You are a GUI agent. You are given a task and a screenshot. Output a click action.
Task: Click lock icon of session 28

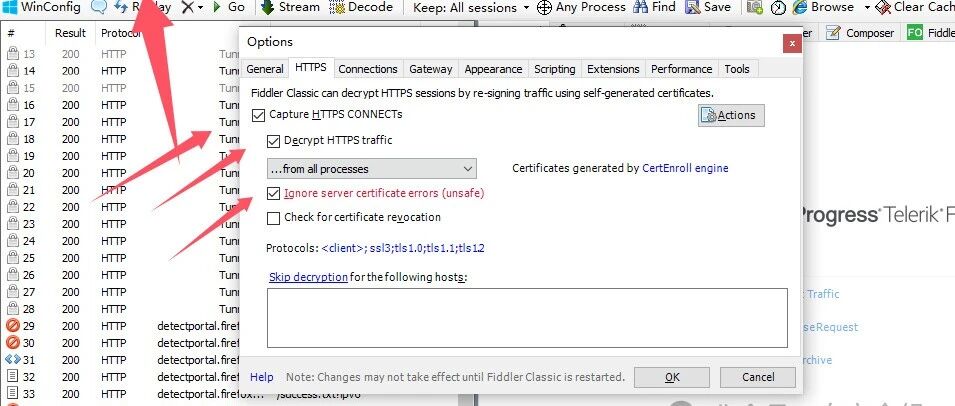tap(12, 309)
